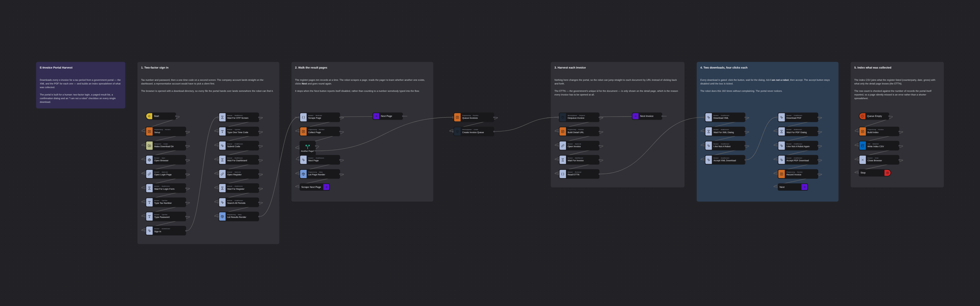
Task: Select the Search All Periods node label
Action: tap(236, 203)
